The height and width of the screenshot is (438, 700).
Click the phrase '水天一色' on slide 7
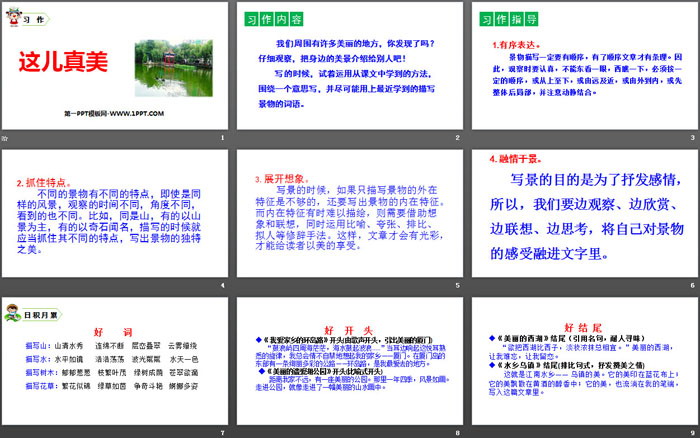(183, 359)
